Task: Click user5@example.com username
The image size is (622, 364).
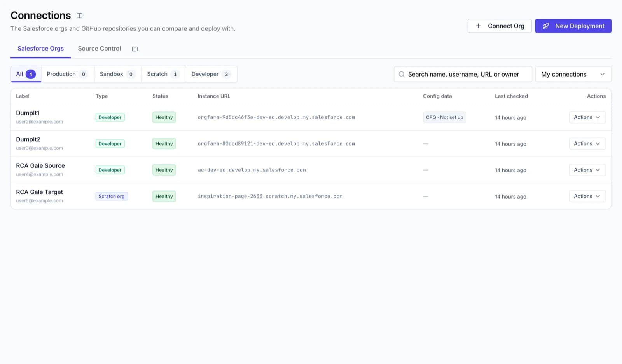Action: click(39, 201)
